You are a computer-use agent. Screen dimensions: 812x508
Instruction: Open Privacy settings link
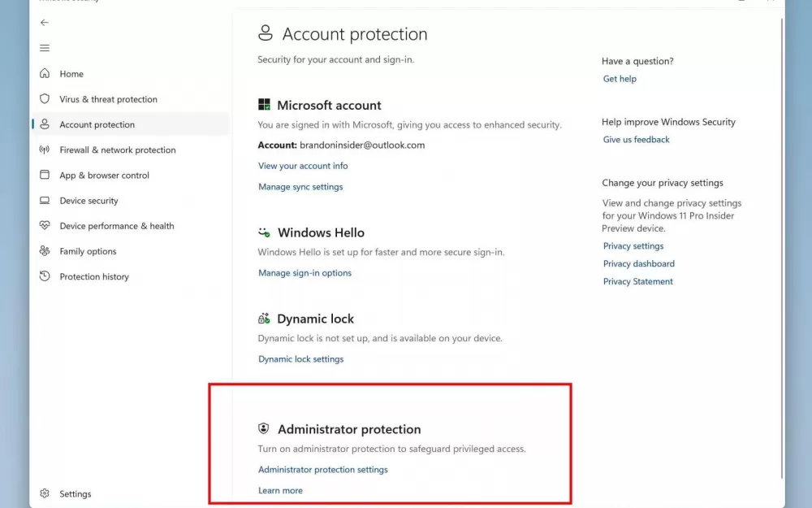coord(633,245)
